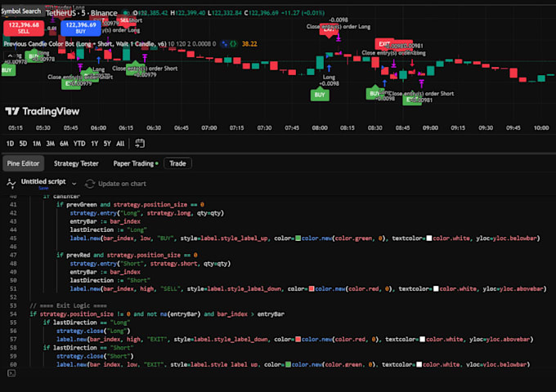Click 'strategy.close("Long")' on line 56
The image size is (556, 392).
click(93, 331)
